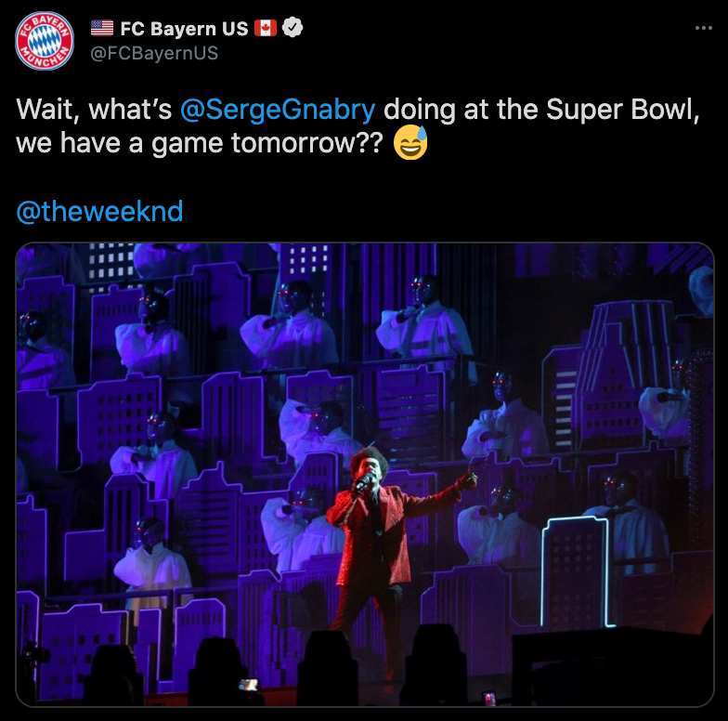Open the three-dot more options menu
The image size is (728, 721).
pos(704,28)
